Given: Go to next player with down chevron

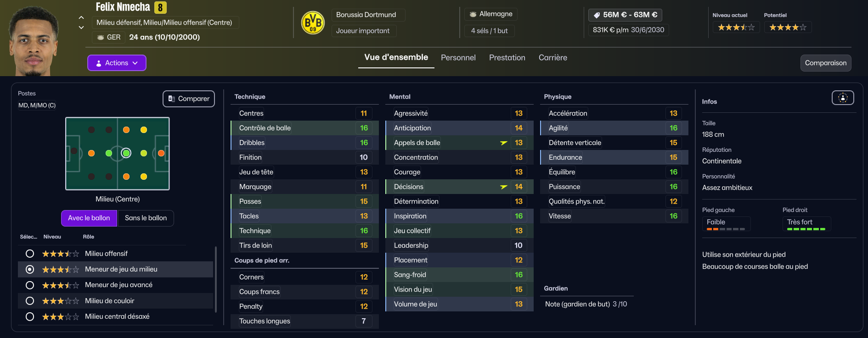Looking at the screenshot, I should (81, 28).
